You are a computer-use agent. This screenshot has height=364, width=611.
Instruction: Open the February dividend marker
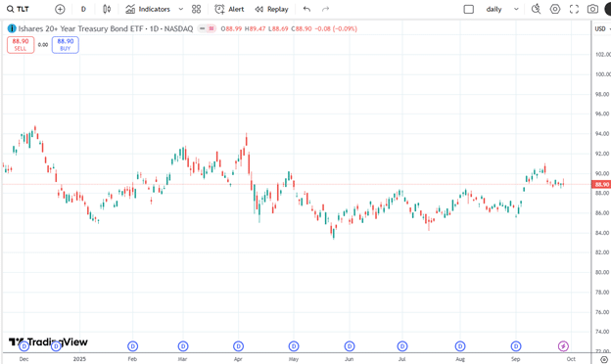(133, 345)
